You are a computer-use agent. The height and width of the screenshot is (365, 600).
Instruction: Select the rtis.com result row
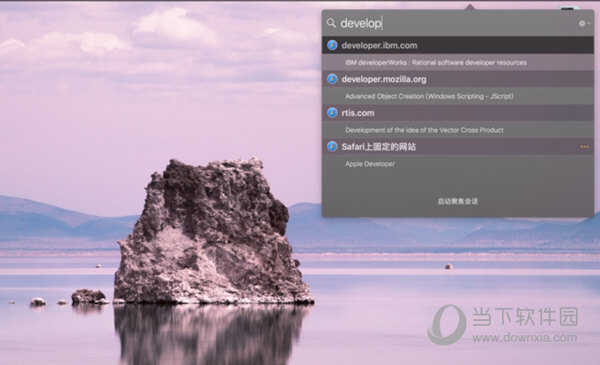[458, 113]
